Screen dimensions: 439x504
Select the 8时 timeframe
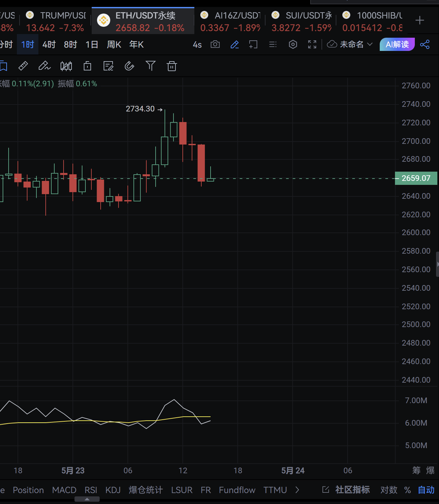point(70,44)
